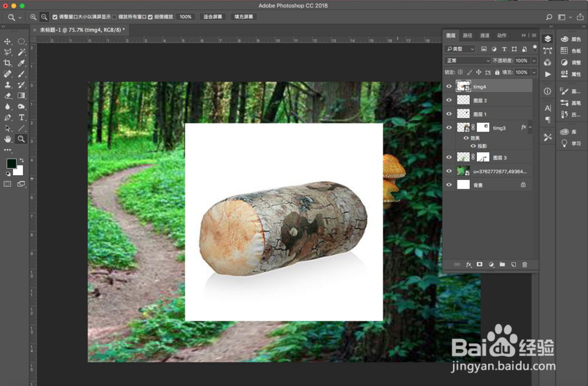Select the Polygonal Lasso tool
Image resolution: width=588 pixels, height=386 pixels.
point(7,52)
